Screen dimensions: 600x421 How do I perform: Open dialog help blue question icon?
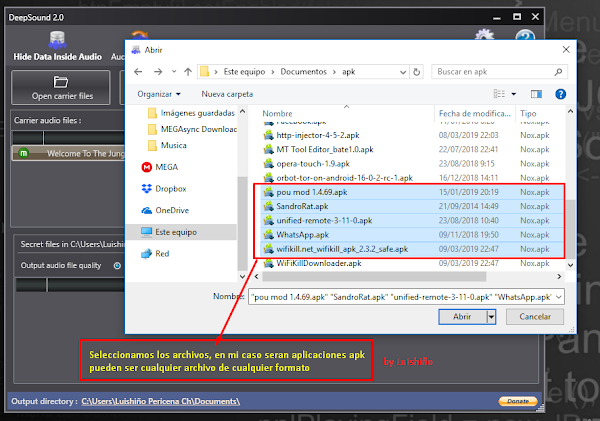pyautogui.click(x=561, y=94)
